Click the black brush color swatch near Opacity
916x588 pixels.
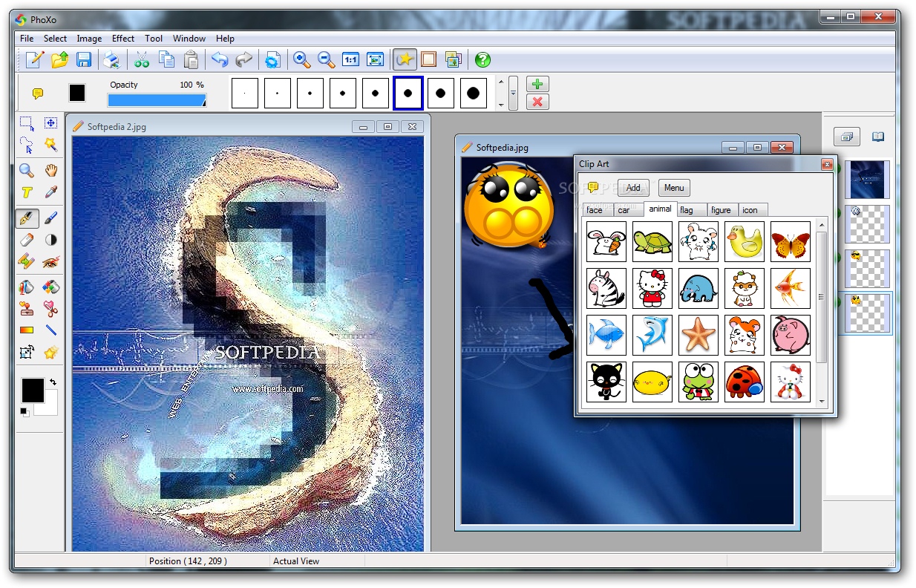tap(77, 93)
